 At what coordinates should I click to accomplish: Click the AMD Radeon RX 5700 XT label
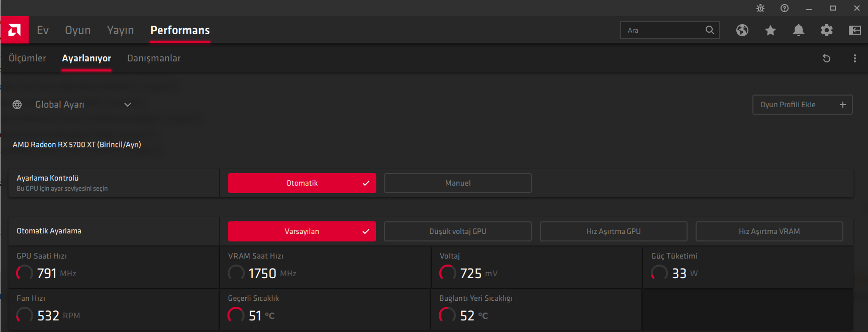(77, 144)
